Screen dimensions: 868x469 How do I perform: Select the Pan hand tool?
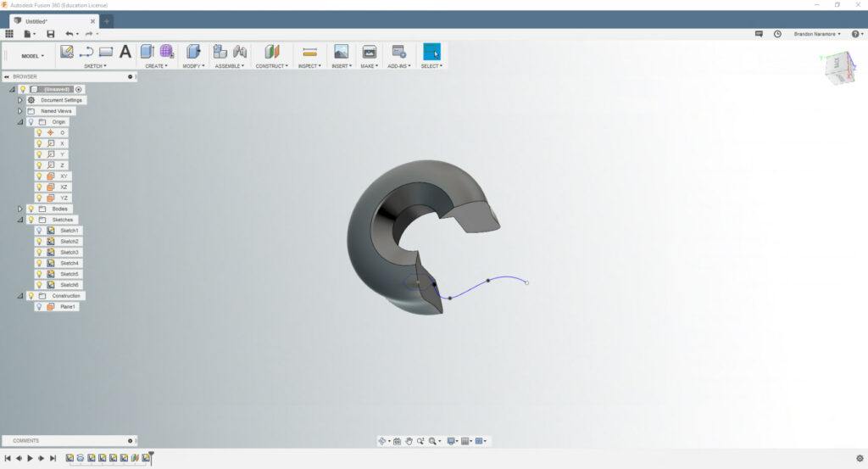[409, 441]
